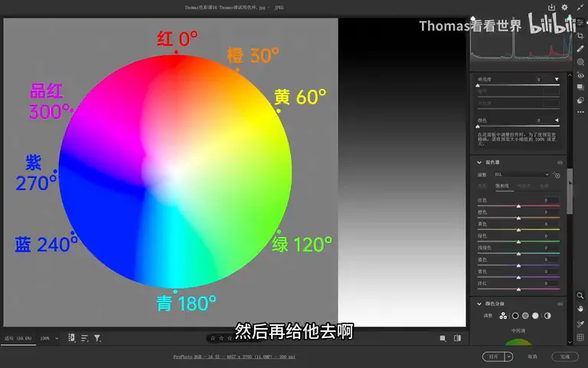The image size is (588, 368).
Task: Open the Snapshots panel icon
Action: 580,87
